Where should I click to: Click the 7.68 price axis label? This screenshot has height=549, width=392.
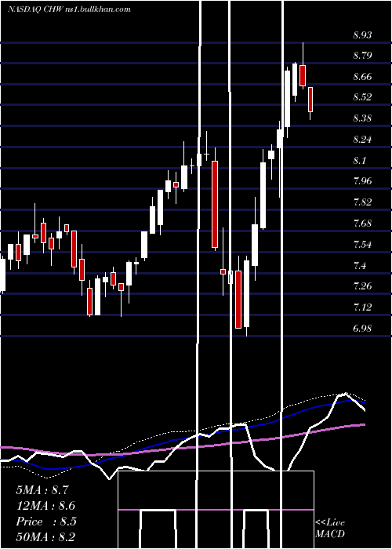(x=362, y=224)
